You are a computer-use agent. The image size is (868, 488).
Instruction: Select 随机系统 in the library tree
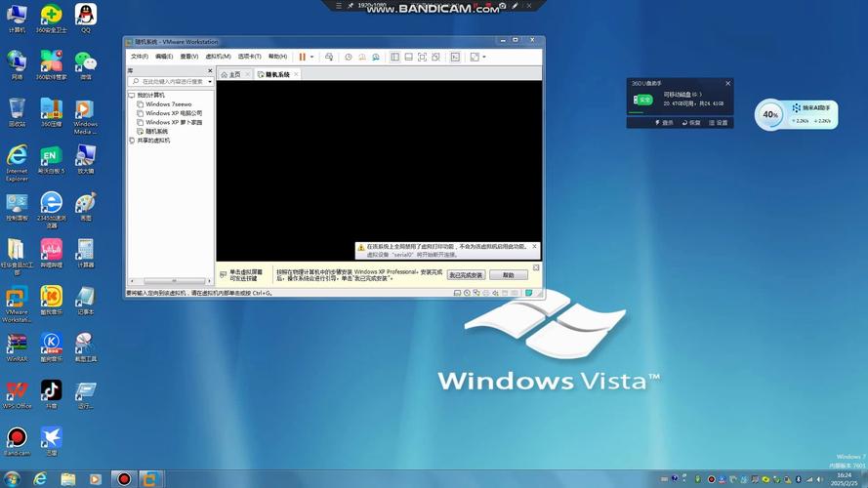pyautogui.click(x=156, y=132)
